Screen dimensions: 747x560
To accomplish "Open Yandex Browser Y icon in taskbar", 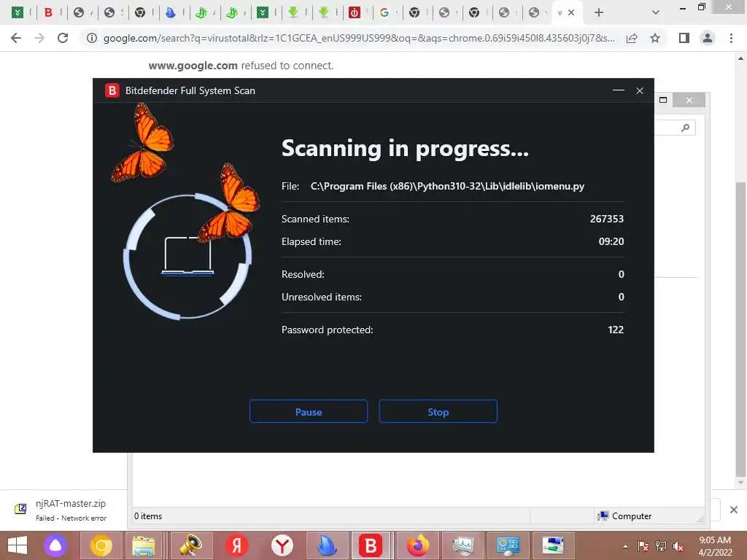I will pos(282,545).
